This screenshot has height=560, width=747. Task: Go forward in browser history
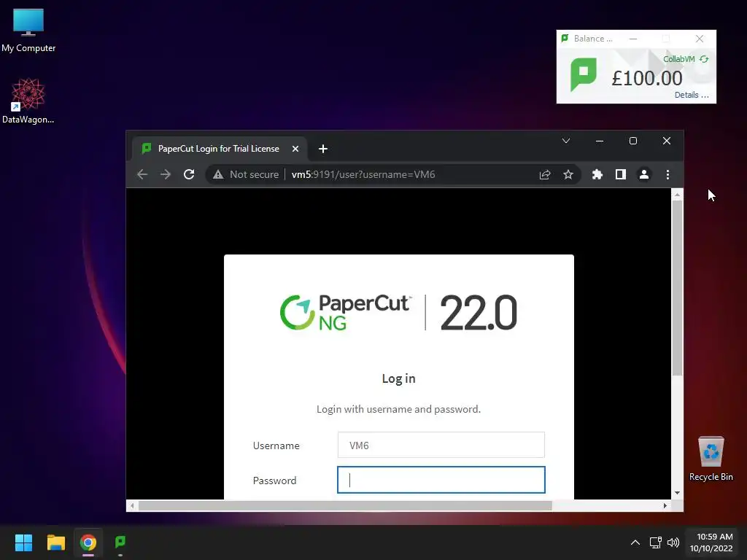[166, 174]
